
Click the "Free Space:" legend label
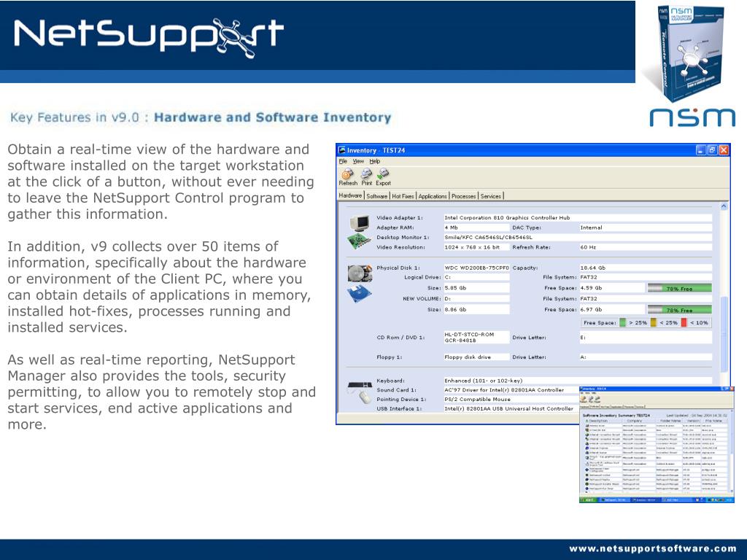[600, 322]
